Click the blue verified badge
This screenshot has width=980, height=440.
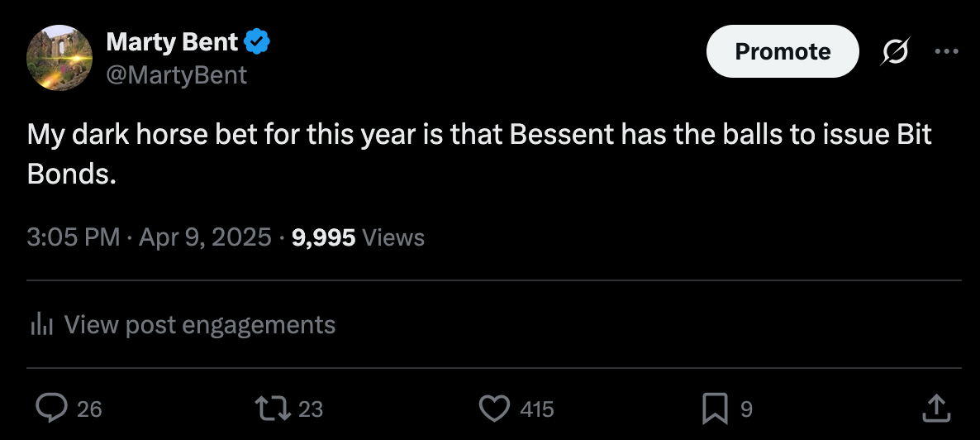click(x=258, y=40)
